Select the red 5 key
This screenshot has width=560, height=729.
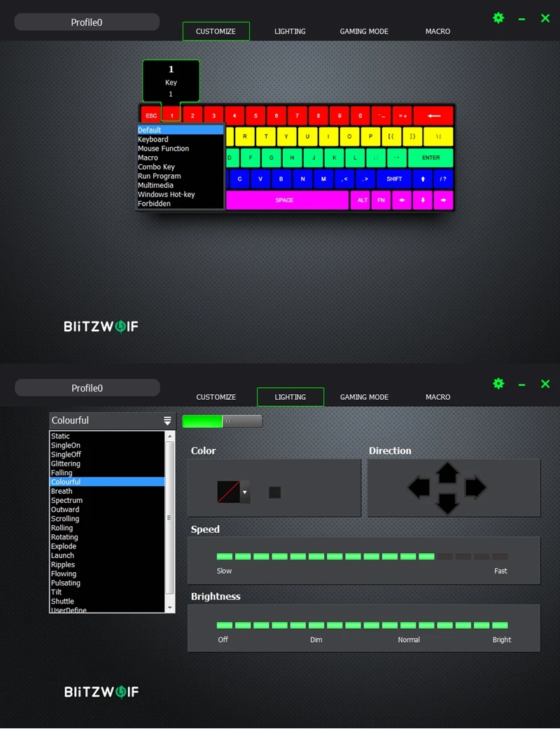pos(255,116)
